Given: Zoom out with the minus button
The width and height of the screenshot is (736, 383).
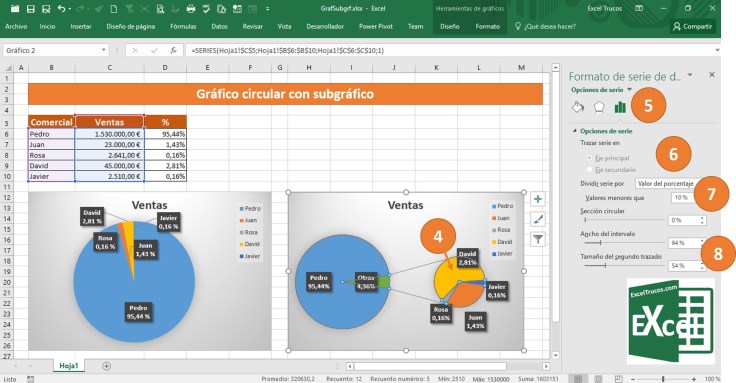Looking at the screenshot, I should pyautogui.click(x=633, y=379).
